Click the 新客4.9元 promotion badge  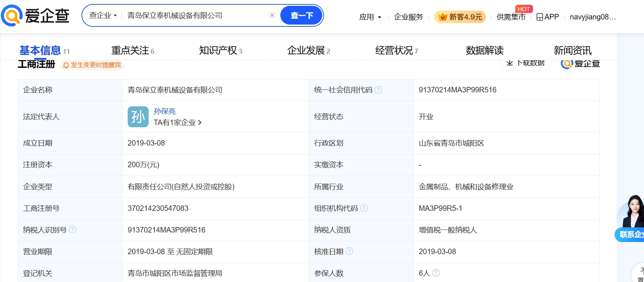coord(460,17)
